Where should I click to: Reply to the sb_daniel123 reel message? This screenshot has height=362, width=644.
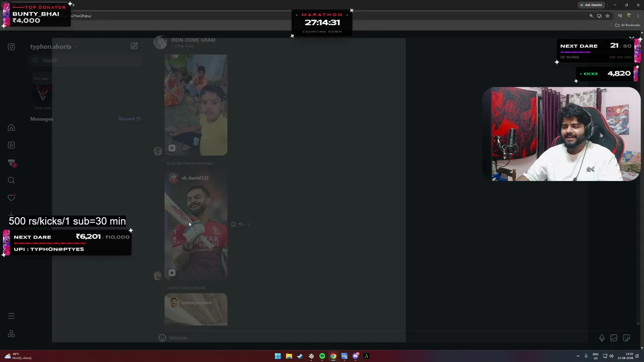(x=242, y=225)
